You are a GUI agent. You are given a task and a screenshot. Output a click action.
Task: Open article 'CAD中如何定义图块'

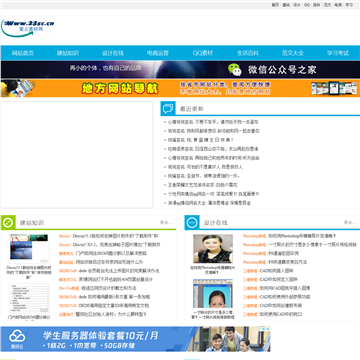(x=278, y=279)
